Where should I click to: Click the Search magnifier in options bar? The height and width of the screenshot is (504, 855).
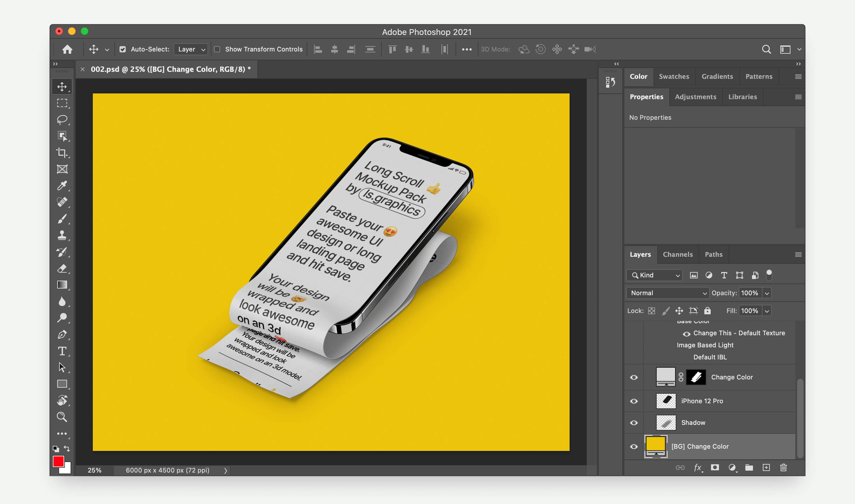[766, 49]
